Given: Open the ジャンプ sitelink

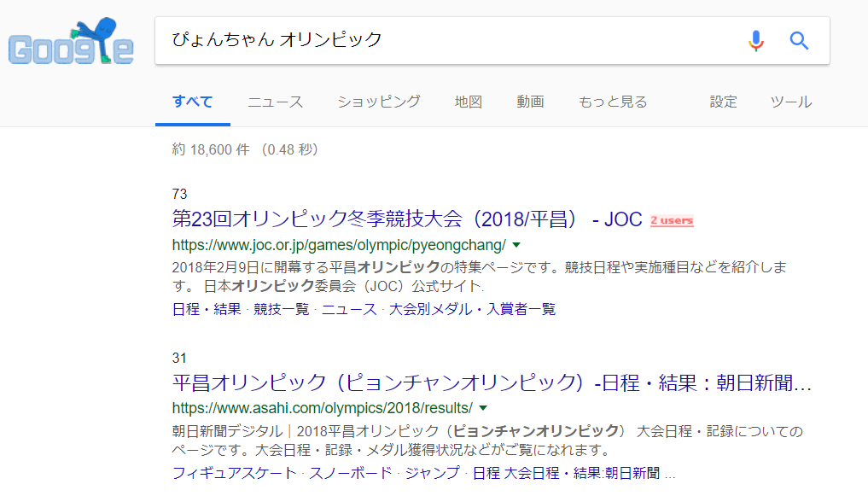Looking at the screenshot, I should click(433, 473).
